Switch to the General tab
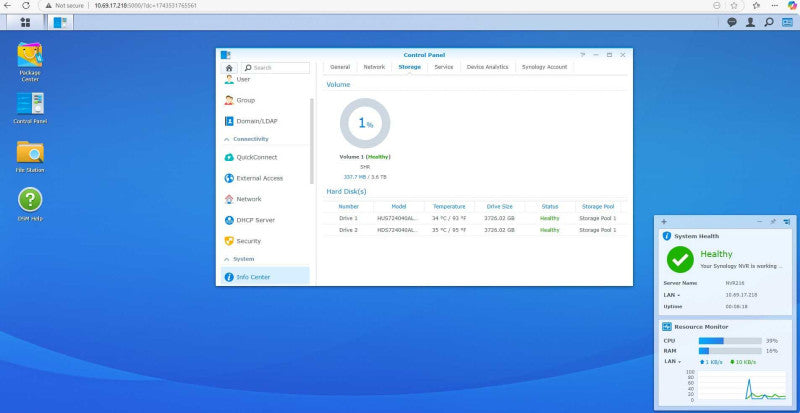Viewport: 800px width, 413px height. (x=340, y=67)
